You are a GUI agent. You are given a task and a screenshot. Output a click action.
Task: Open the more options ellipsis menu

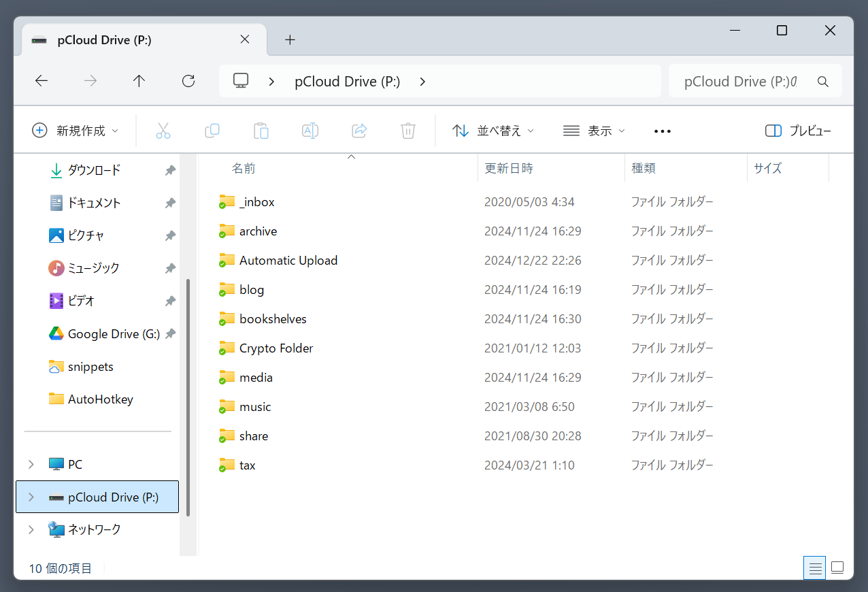662,131
